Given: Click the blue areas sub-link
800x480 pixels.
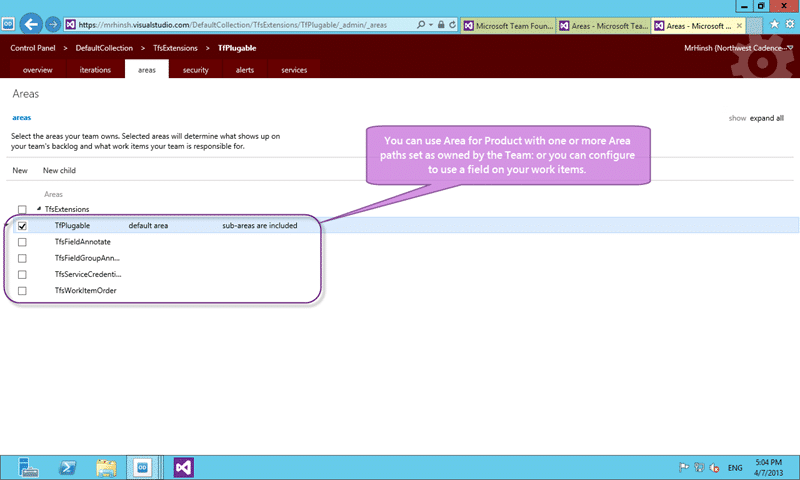Looking at the screenshot, I should [21, 117].
